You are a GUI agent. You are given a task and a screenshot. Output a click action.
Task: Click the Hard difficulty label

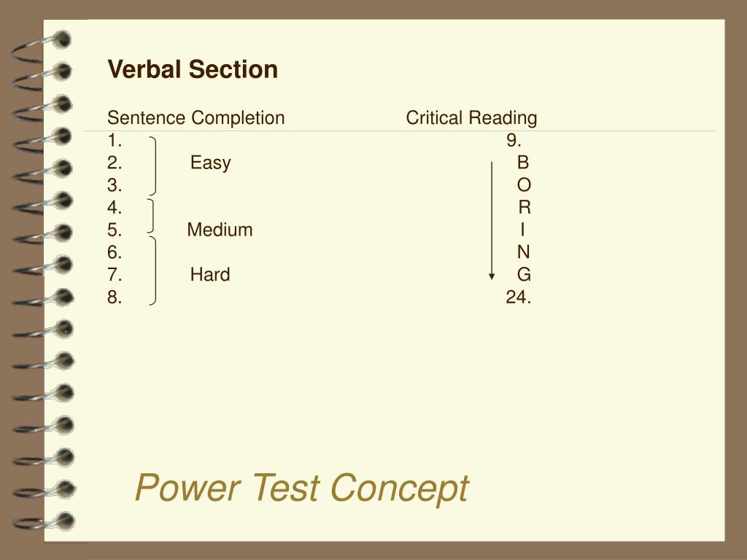[210, 275]
